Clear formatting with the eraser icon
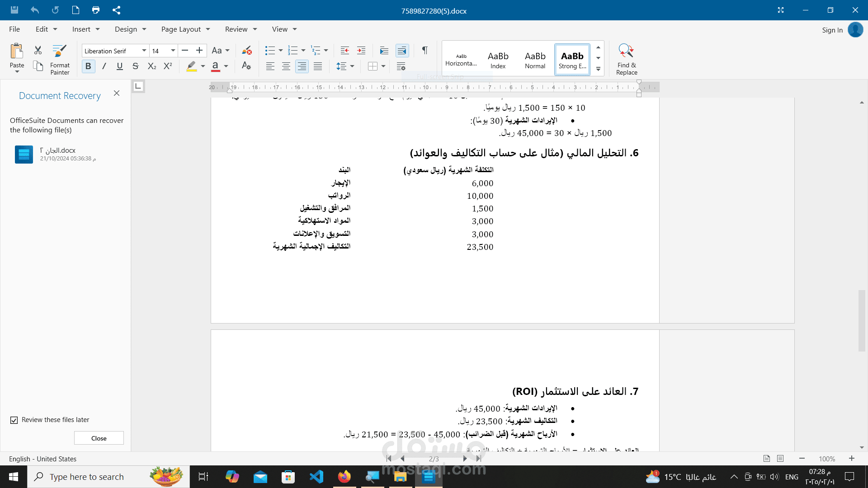The image size is (868, 488). [246, 50]
